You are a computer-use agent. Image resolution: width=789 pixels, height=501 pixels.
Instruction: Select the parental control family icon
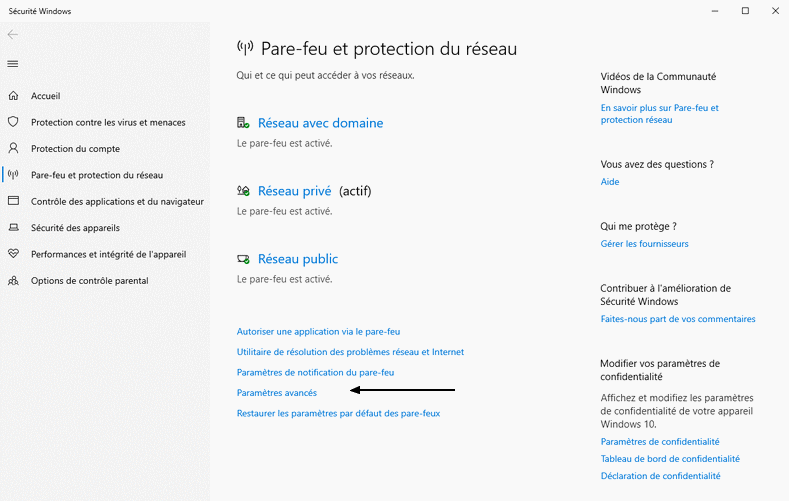(14, 281)
